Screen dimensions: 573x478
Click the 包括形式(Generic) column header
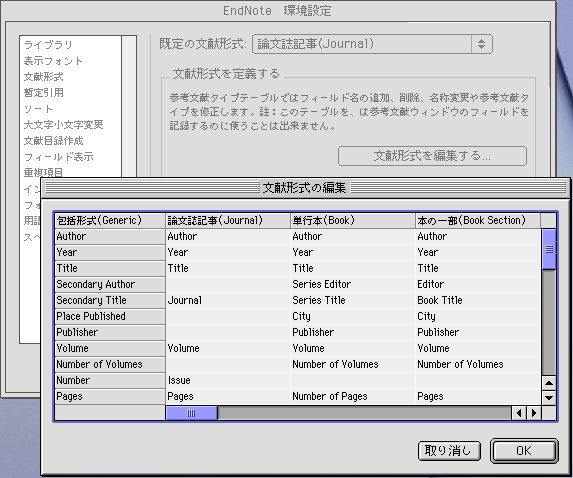[110, 220]
